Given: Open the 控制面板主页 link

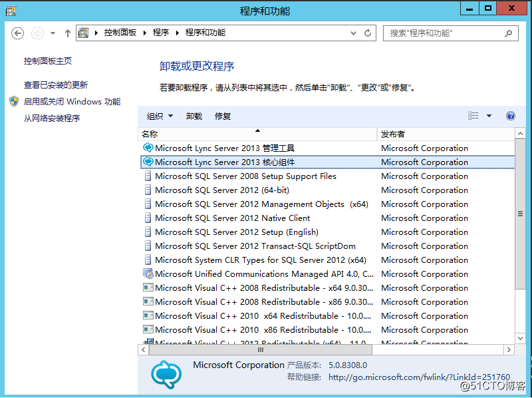Looking at the screenshot, I should [48, 61].
